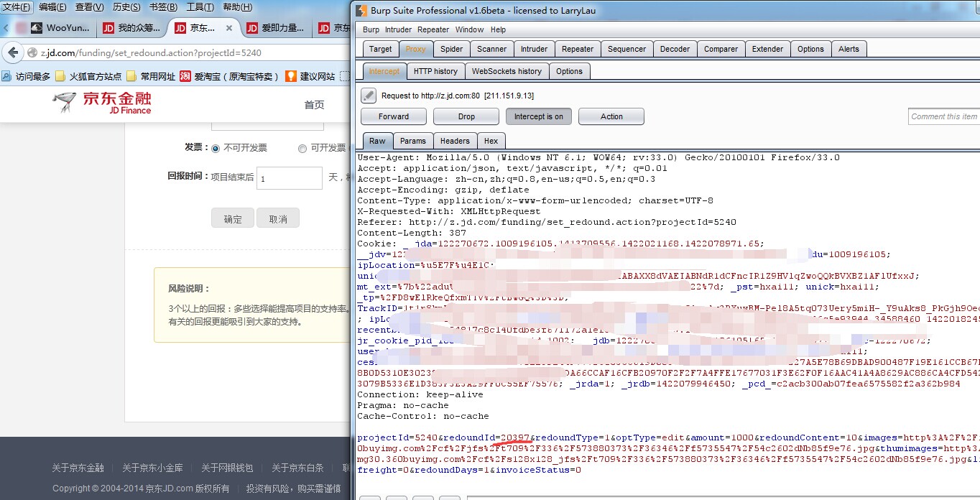Click the Drop button in Burp
Image resolution: width=980 pixels, height=500 pixels.
[x=466, y=116]
